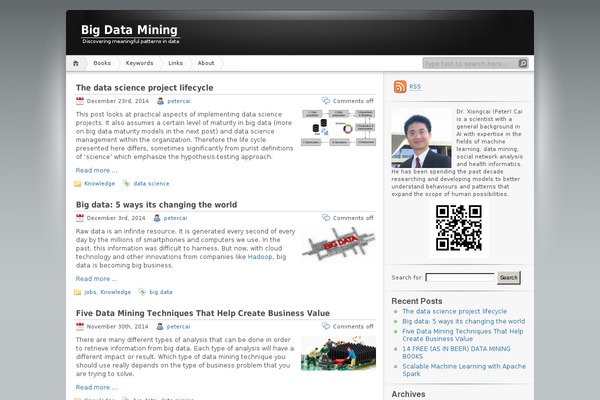Click 'December 23rd, 2014' date text
This screenshot has width=600, height=400.
coord(117,101)
